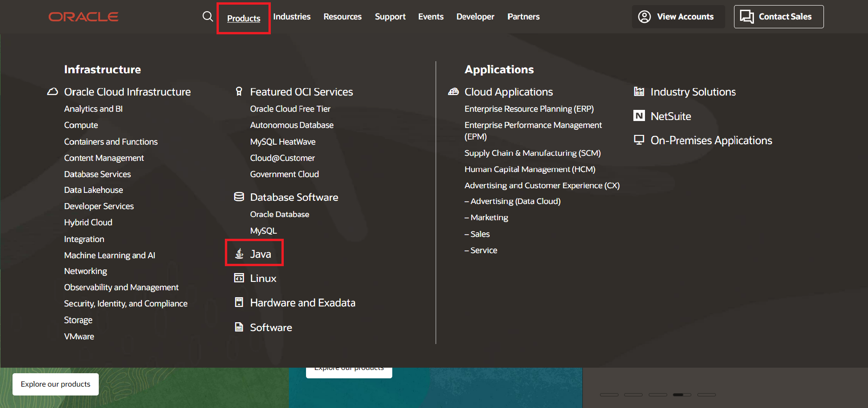Open the VMware link

pos(79,337)
